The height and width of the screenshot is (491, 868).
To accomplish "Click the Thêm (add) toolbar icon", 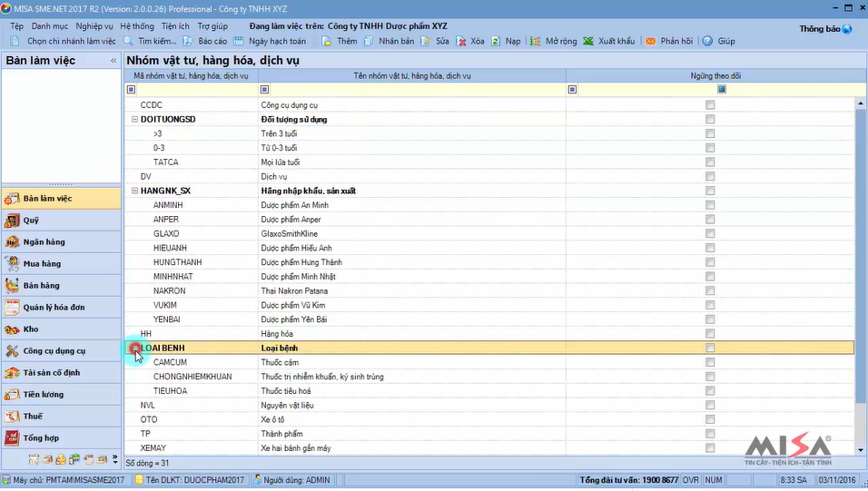I will click(327, 41).
